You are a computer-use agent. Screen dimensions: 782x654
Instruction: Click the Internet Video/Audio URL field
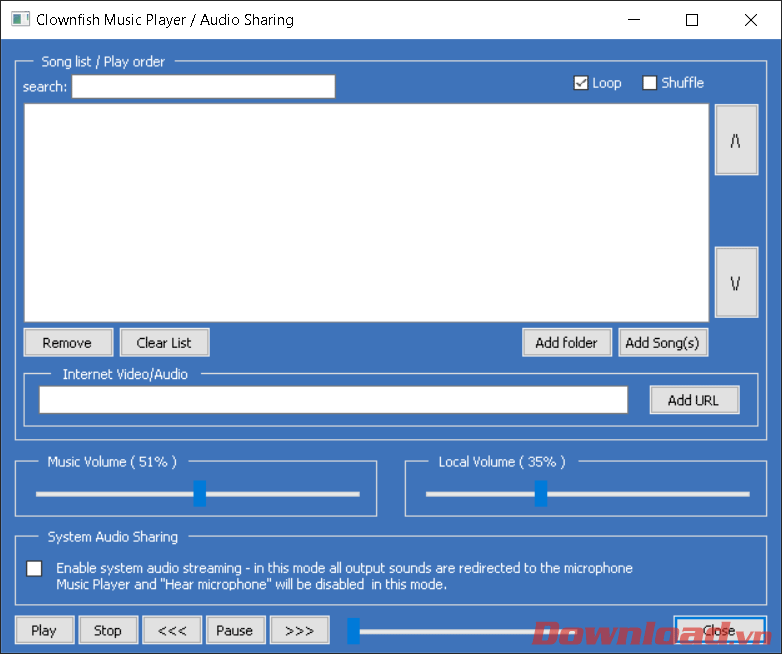[333, 400]
